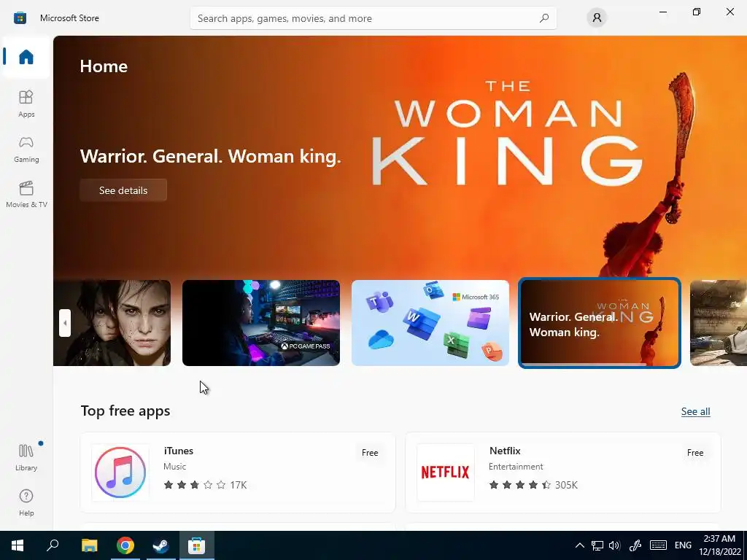Open the volume tray icon
747x560 pixels.
tap(614, 545)
